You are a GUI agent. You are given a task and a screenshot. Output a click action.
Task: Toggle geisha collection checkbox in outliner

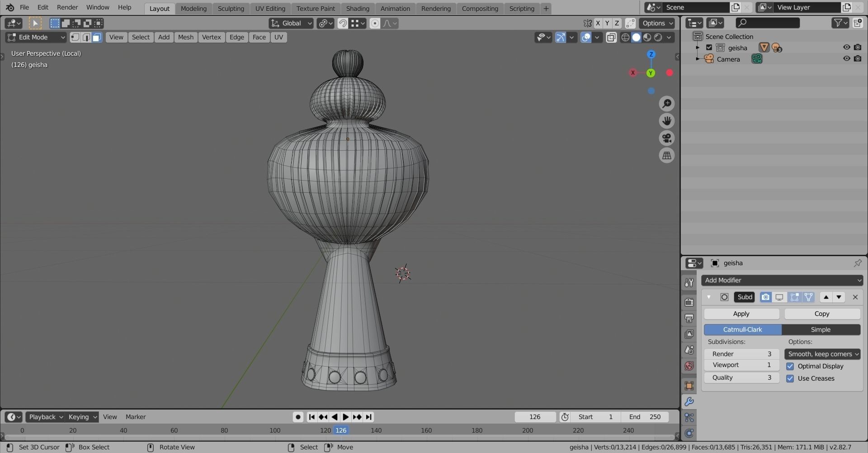(709, 48)
